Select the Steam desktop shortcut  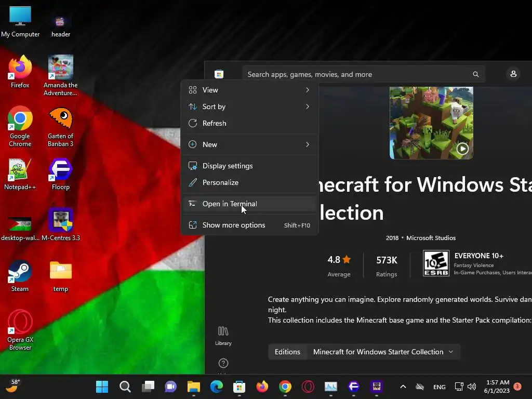point(20,275)
